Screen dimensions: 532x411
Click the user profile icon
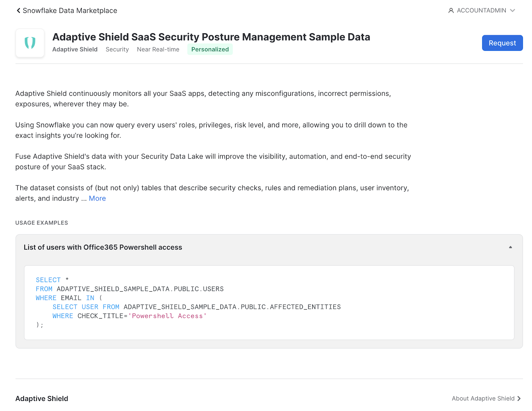451,11
